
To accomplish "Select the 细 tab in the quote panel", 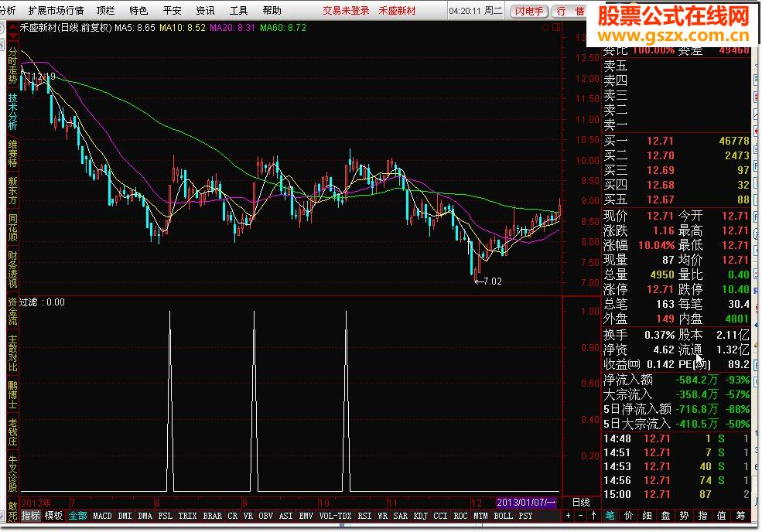I will coord(648,516).
